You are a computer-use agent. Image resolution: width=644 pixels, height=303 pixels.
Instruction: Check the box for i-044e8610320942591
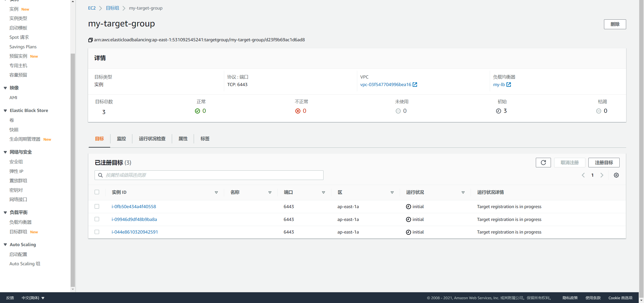[x=97, y=232]
